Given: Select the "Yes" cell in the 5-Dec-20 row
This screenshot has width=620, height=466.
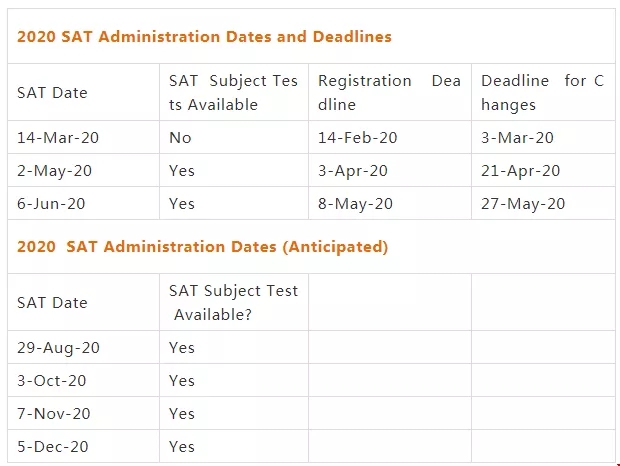Looking at the screenshot, I should tap(182, 446).
